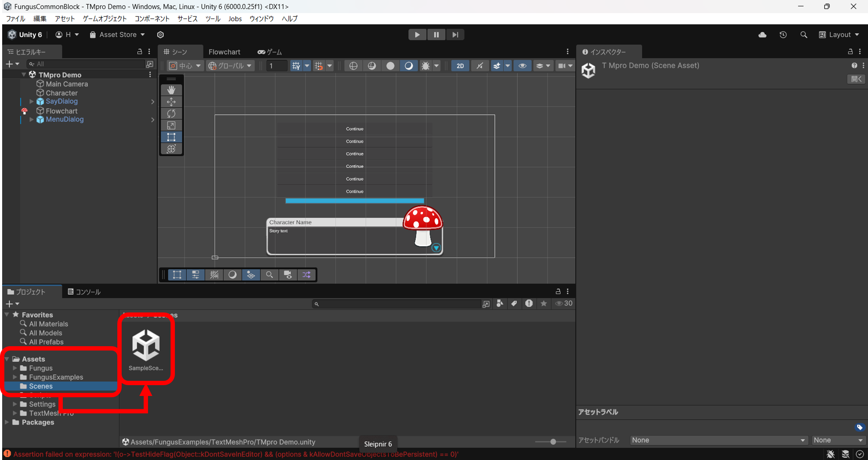Screen dimensions: 868x460
Task: Toggle the gizmos visibility eye icon
Action: [523, 65]
